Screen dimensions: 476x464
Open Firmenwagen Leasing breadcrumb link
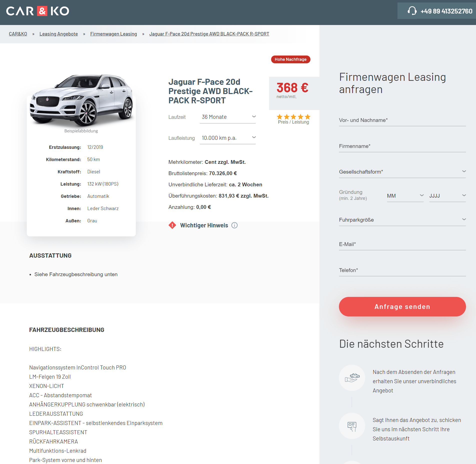114,34
